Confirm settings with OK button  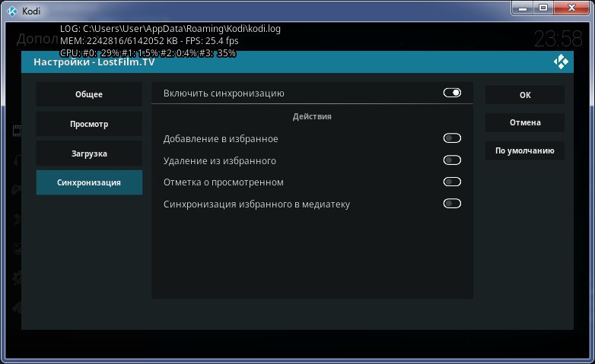click(525, 95)
